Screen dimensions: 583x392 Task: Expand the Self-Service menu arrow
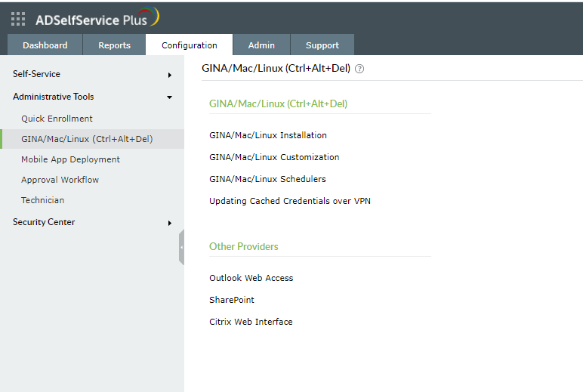pyautogui.click(x=170, y=75)
